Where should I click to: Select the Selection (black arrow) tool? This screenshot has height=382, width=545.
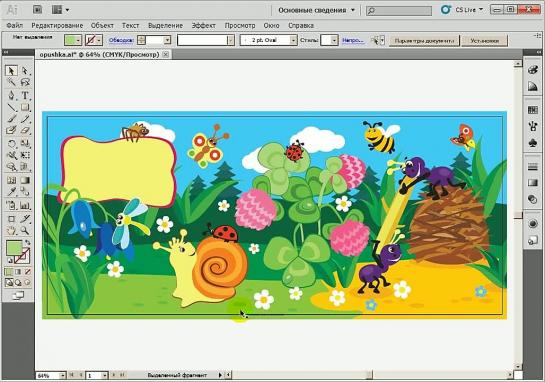pos(11,71)
